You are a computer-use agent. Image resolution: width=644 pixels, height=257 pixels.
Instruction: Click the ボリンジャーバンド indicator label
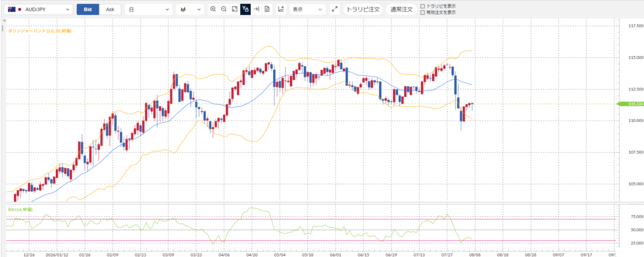40,31
